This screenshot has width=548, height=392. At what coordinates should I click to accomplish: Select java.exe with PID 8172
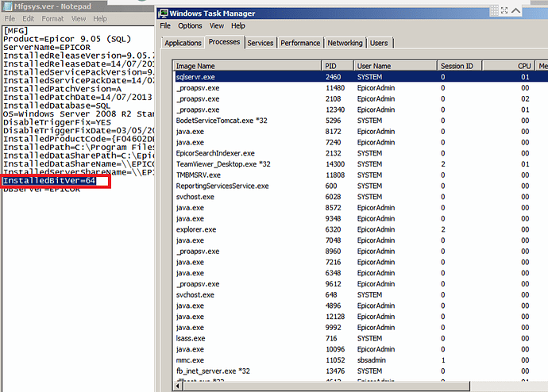361,132
